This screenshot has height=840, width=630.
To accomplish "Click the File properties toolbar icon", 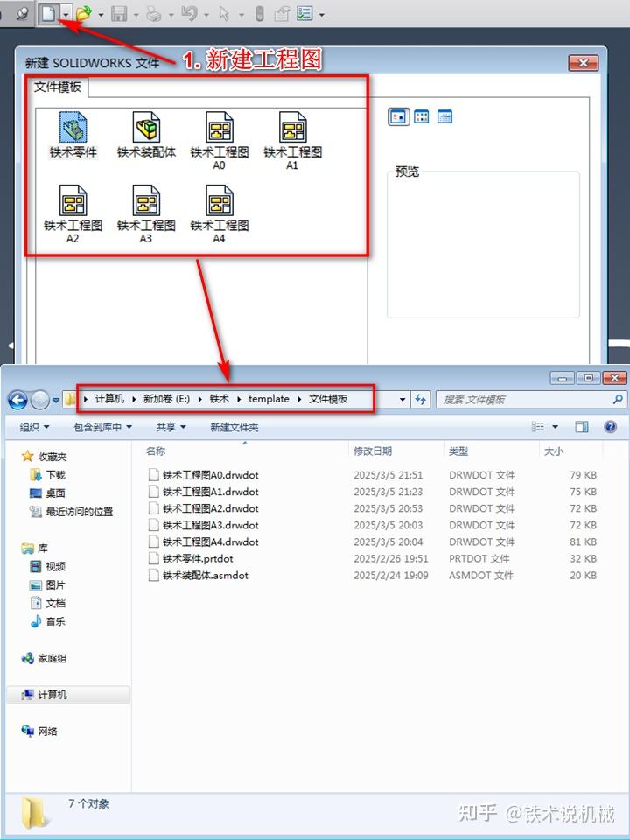I will click(282, 14).
